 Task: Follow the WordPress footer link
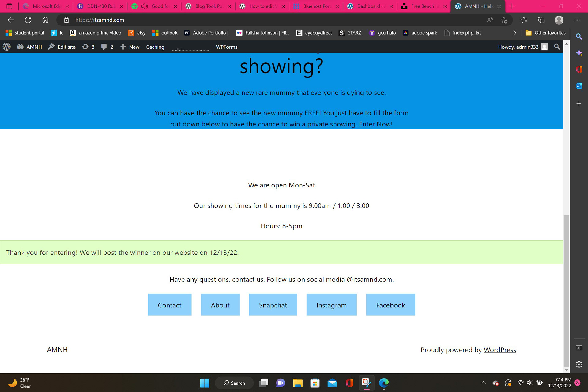click(499, 350)
